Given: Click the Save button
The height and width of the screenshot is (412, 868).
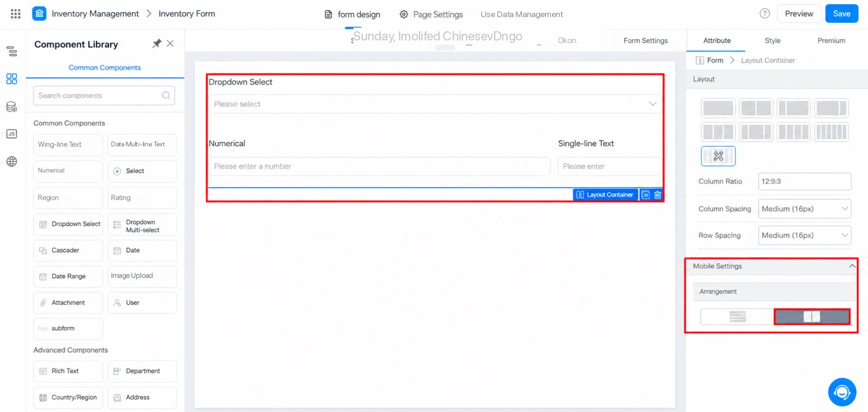Looking at the screenshot, I should click(841, 13).
